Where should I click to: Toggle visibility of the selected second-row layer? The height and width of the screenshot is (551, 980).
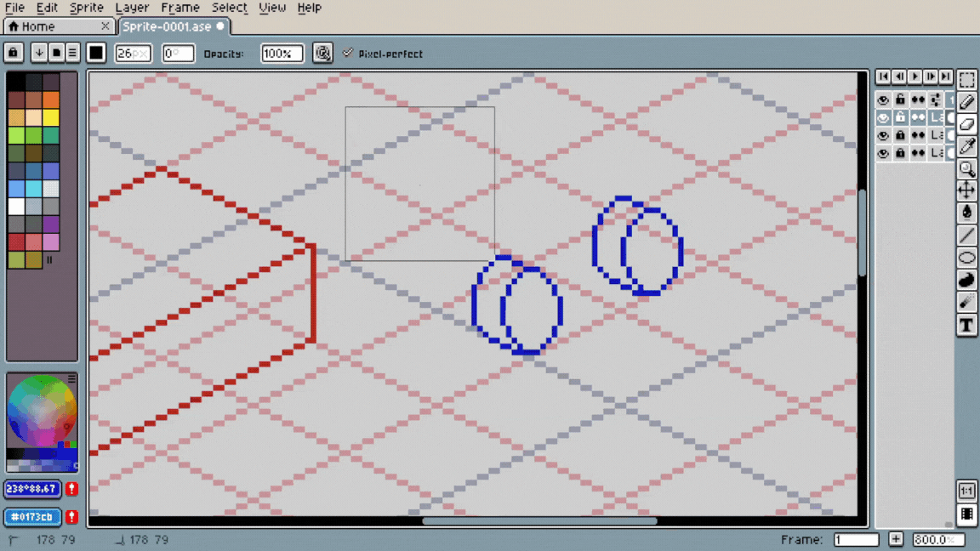883,117
